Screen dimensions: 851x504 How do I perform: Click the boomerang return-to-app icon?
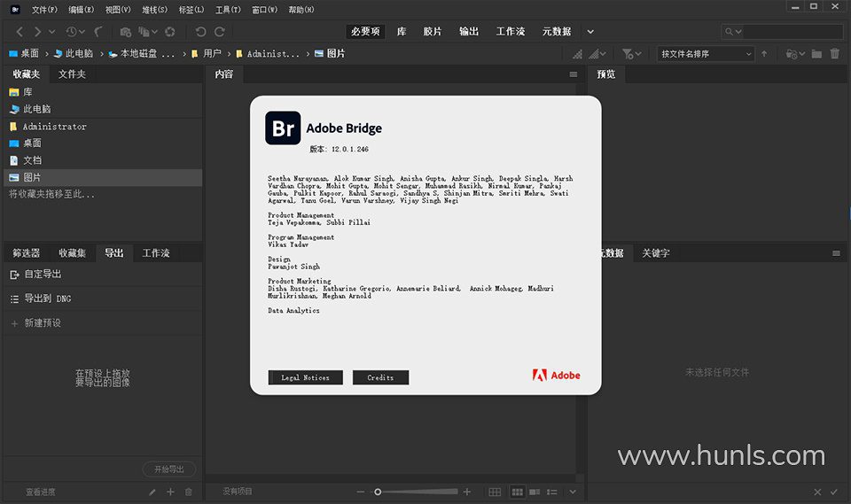pyautogui.click(x=98, y=32)
